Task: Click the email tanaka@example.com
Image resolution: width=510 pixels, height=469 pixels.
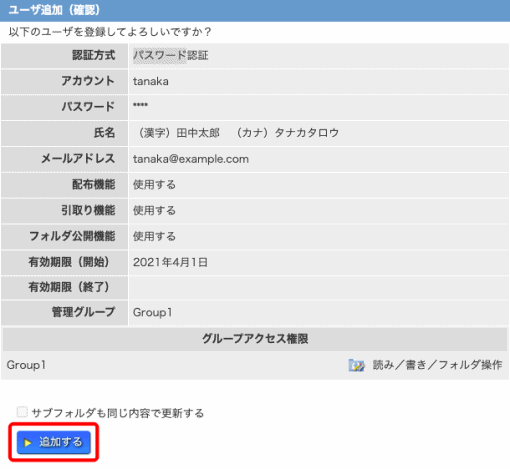Action: tap(191, 159)
